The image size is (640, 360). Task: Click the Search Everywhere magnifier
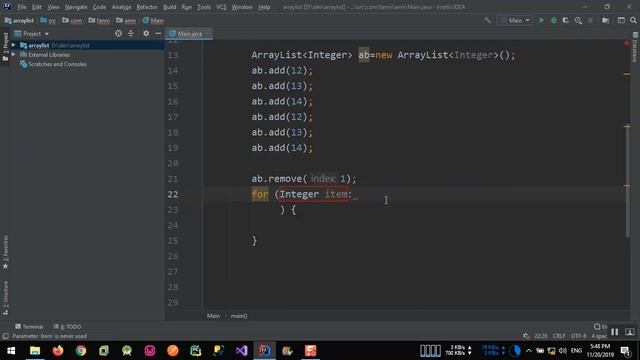pos(633,20)
